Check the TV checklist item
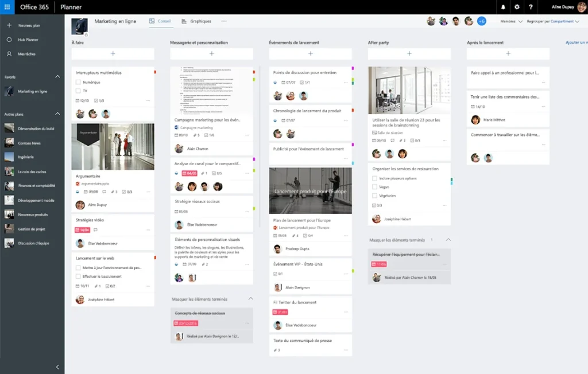Image resolution: width=588 pixels, height=374 pixels. click(78, 91)
